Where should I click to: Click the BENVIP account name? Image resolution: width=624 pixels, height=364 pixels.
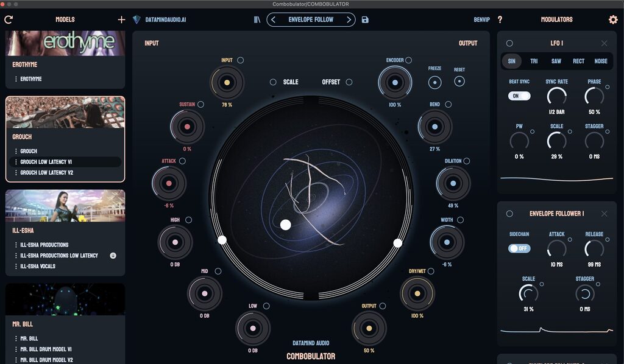[x=481, y=19]
